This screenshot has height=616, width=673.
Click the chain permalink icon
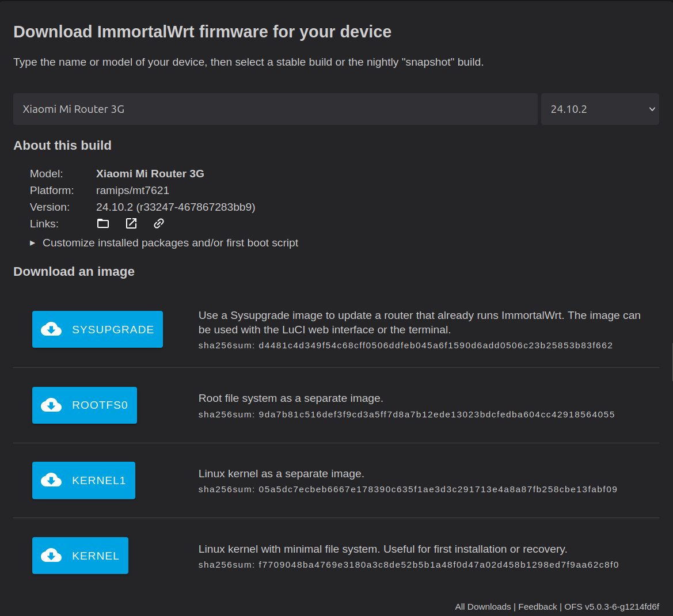(x=159, y=223)
